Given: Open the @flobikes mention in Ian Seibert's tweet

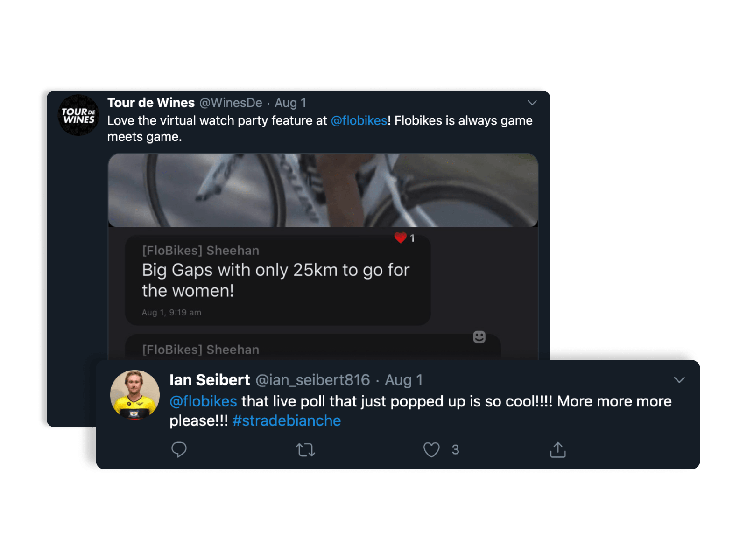Looking at the screenshot, I should point(203,401).
